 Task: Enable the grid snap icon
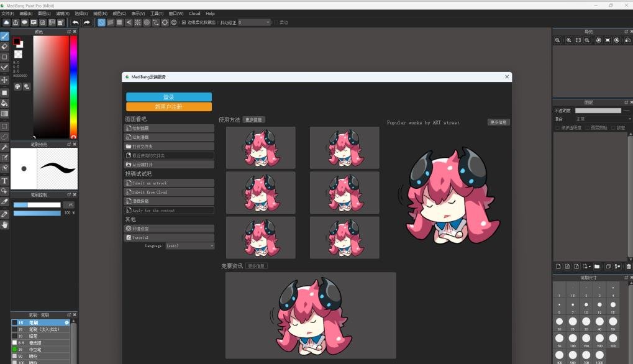point(119,22)
